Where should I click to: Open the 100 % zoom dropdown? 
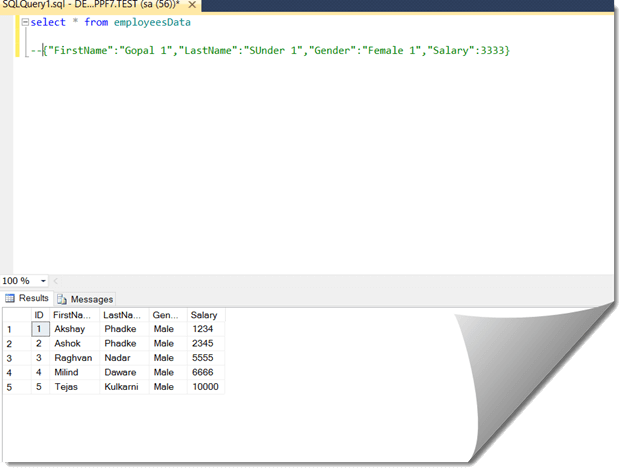coord(43,281)
